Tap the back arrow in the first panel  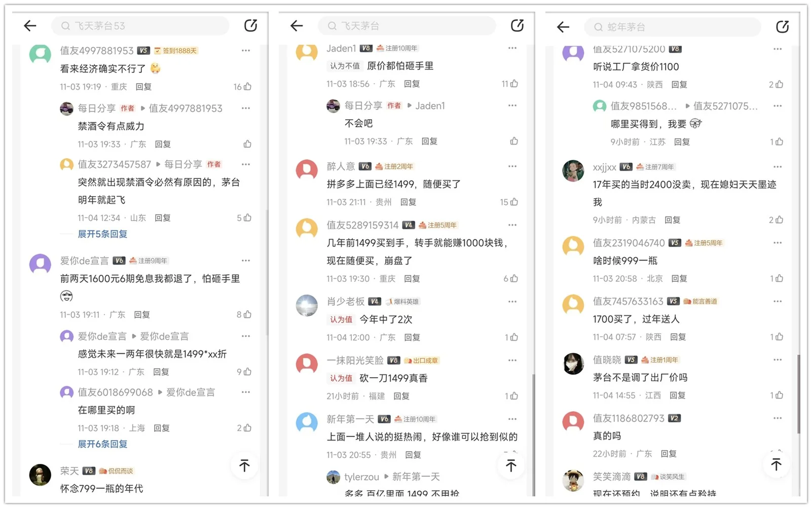(x=30, y=25)
